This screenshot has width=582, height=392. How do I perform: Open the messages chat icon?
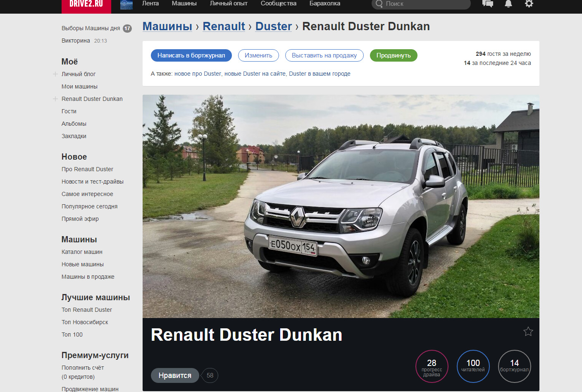coord(488,4)
